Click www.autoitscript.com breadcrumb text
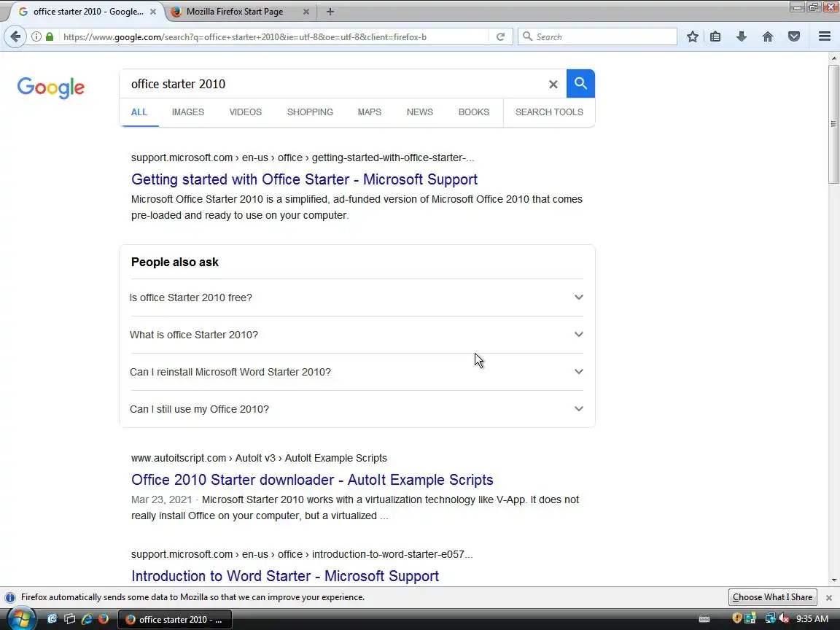The width and height of the screenshot is (840, 630). coord(259,458)
